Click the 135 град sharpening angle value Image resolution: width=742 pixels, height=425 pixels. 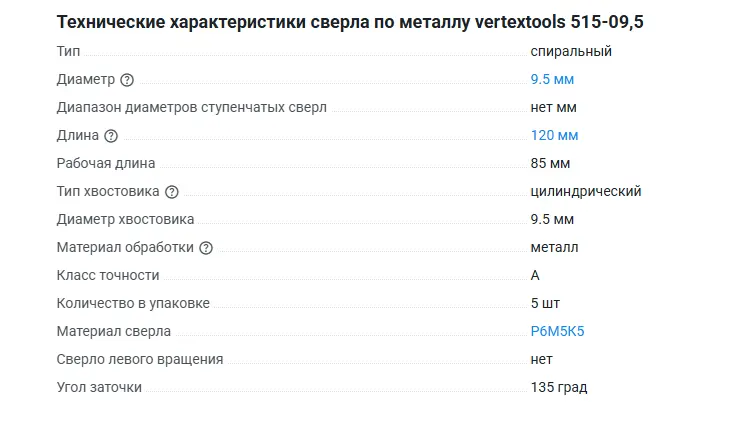pyautogui.click(x=559, y=387)
